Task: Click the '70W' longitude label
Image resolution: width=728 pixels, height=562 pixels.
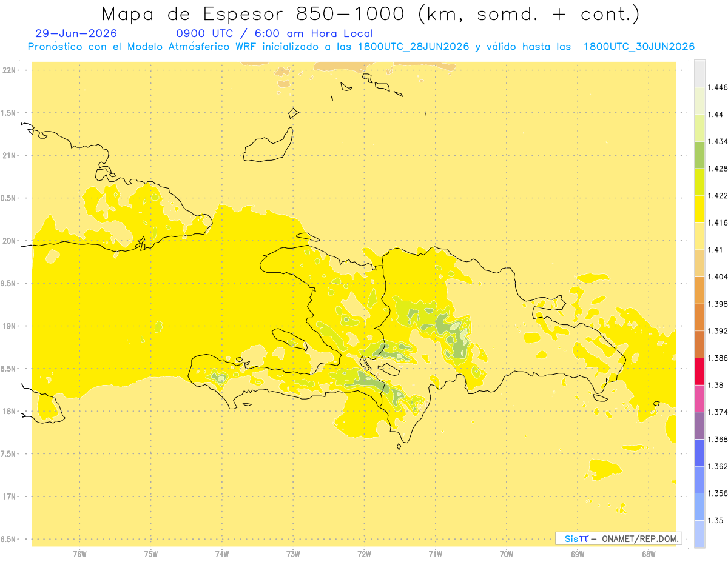Action: pos(507,554)
